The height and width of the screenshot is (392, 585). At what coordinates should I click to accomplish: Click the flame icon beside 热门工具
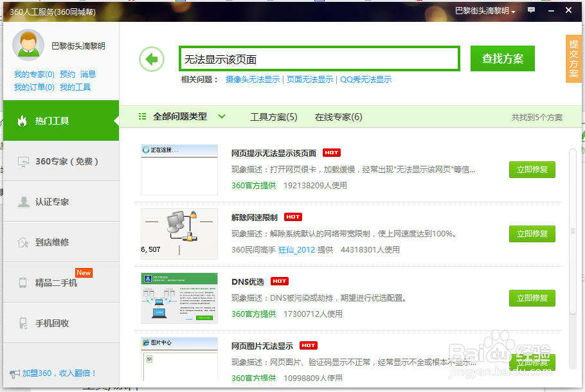(x=22, y=120)
